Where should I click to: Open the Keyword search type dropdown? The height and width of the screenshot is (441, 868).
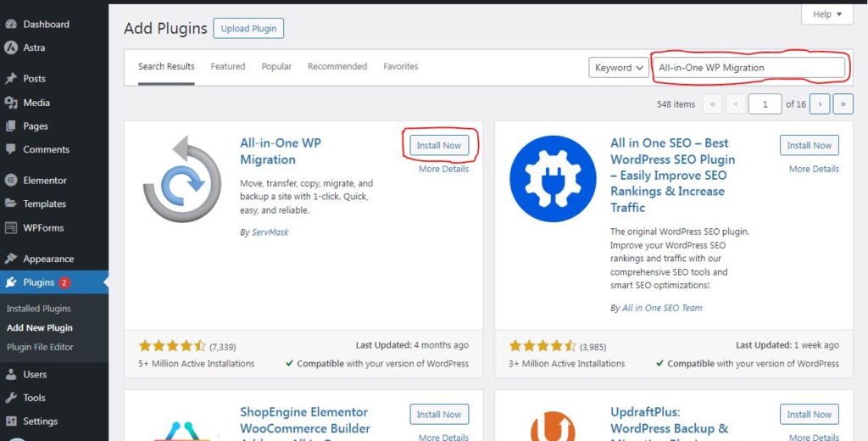tap(618, 68)
